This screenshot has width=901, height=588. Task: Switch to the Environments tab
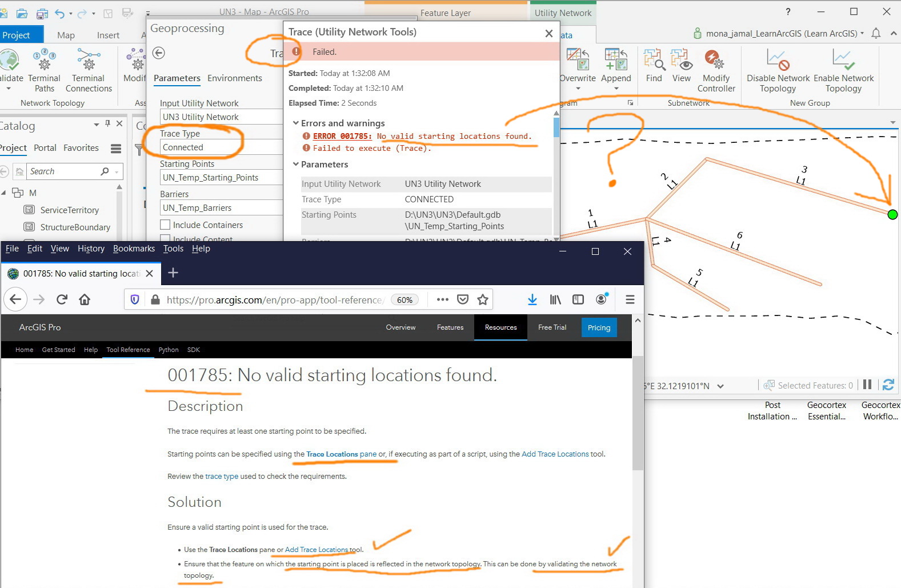235,78
